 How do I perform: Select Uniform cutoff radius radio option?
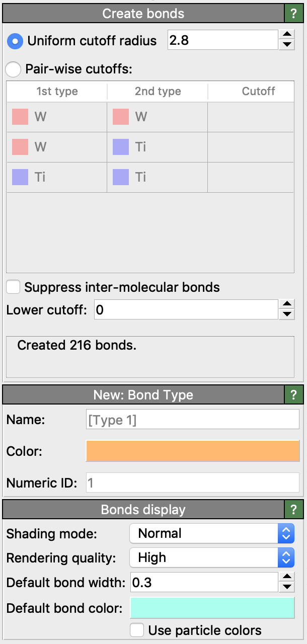tap(15, 41)
